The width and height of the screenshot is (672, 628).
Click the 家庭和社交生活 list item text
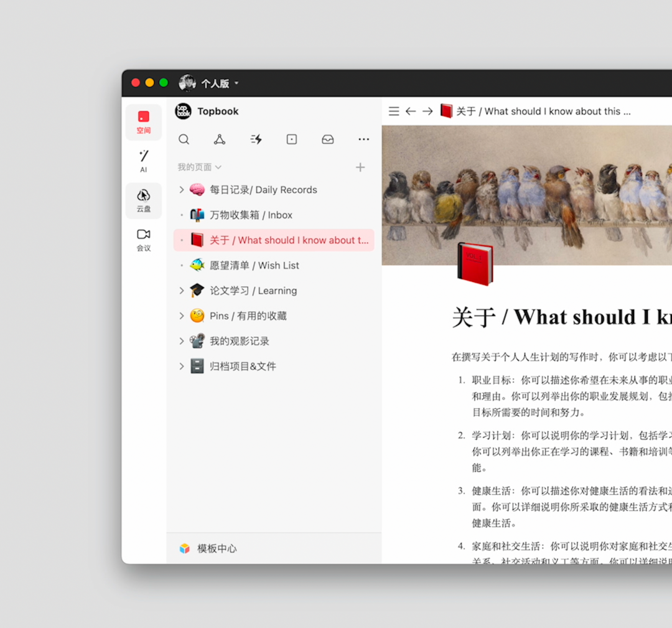(572, 554)
